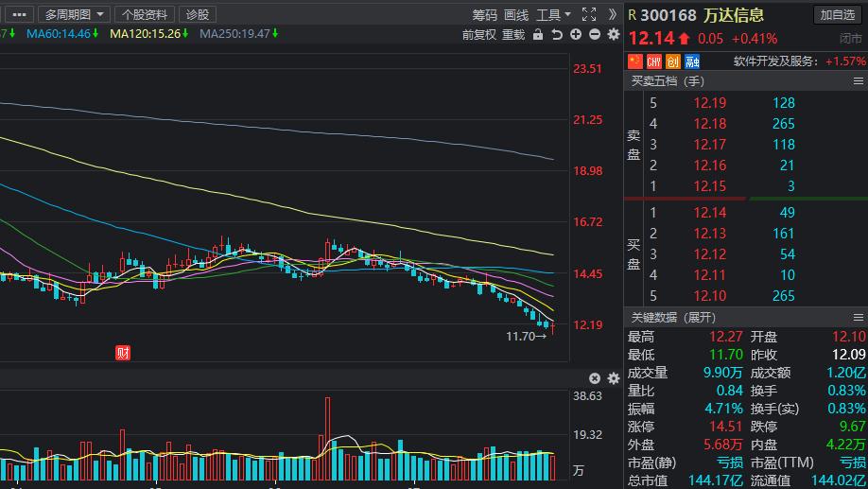This screenshot has height=489, width=868.
Task: Select sell level 1 price 12.15
Action: click(710, 186)
